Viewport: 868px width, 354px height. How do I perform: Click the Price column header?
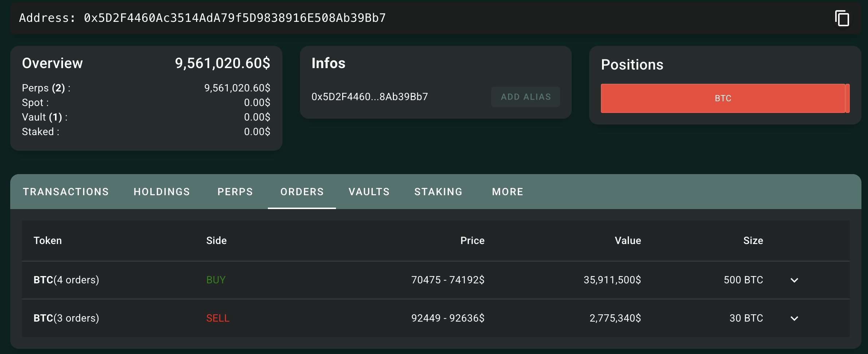tap(472, 241)
